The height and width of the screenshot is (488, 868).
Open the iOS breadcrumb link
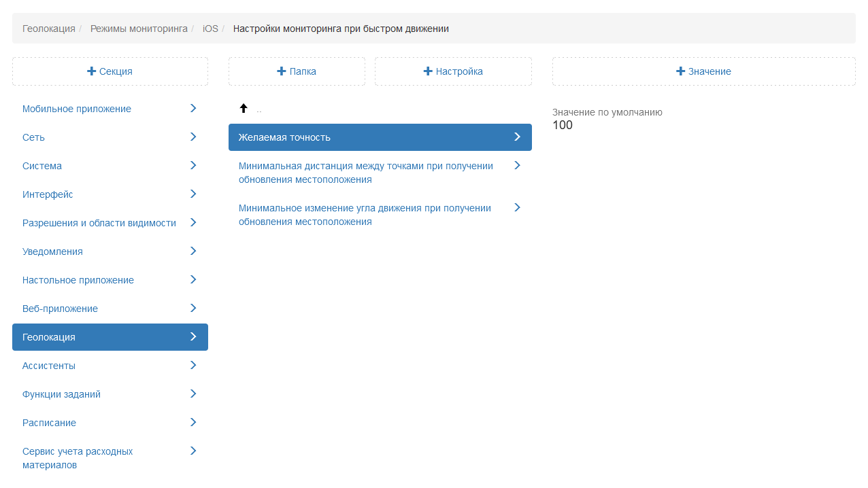(210, 29)
